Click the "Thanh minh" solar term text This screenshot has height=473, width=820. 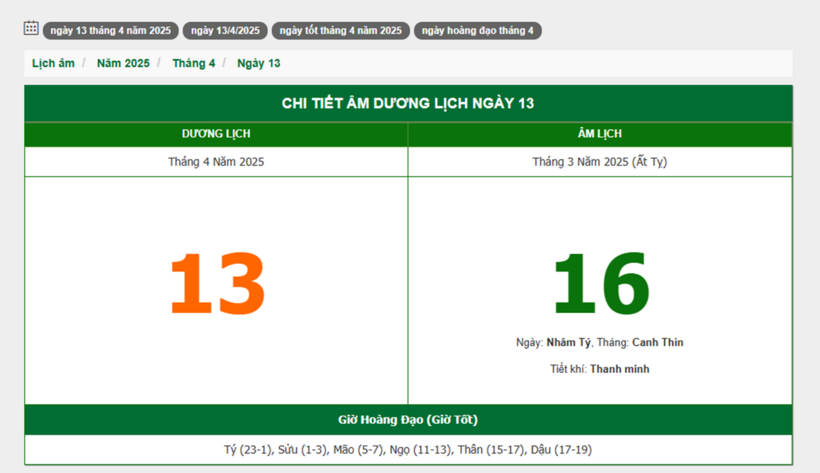tap(619, 369)
